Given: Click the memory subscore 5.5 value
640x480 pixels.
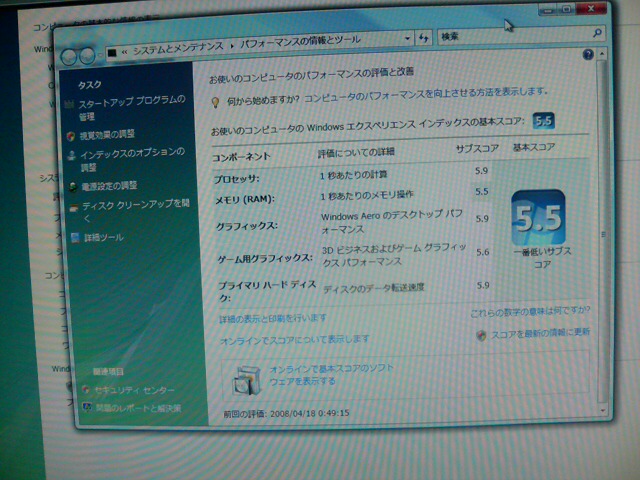Looking at the screenshot, I should tap(482, 191).
